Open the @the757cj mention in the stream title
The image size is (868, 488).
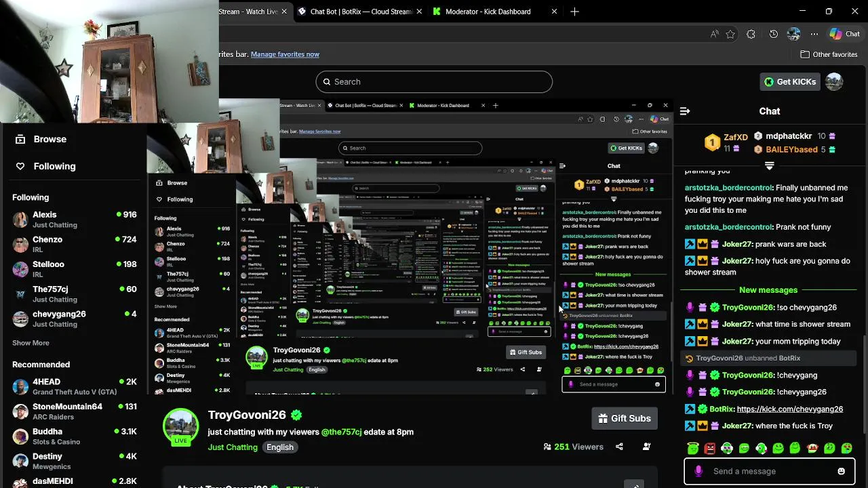pos(341,432)
